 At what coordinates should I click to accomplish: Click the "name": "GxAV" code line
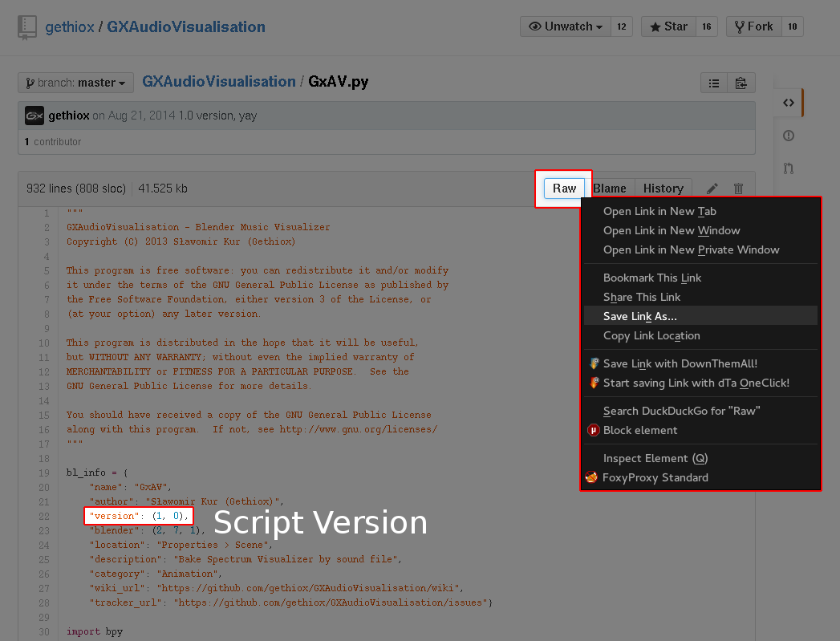tap(131, 487)
